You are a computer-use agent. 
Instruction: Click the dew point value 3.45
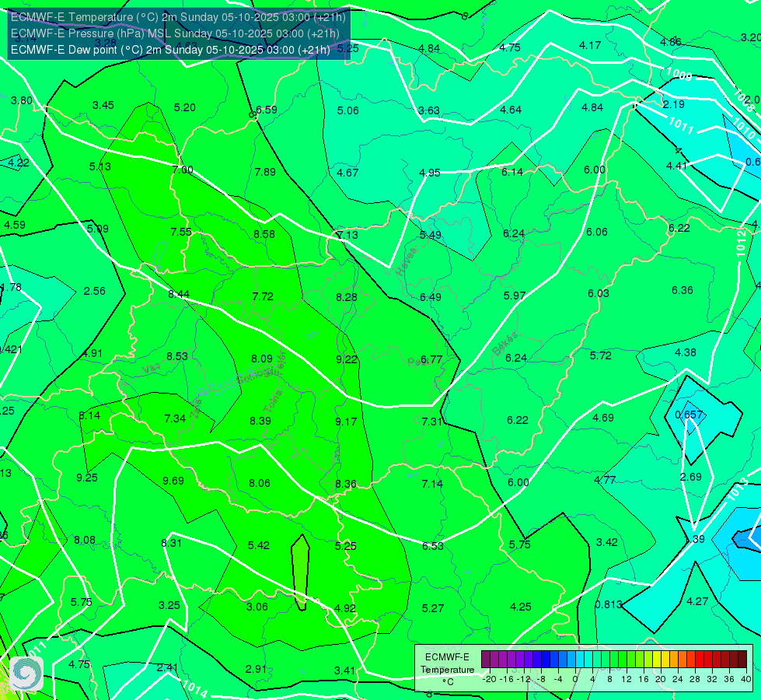click(103, 105)
